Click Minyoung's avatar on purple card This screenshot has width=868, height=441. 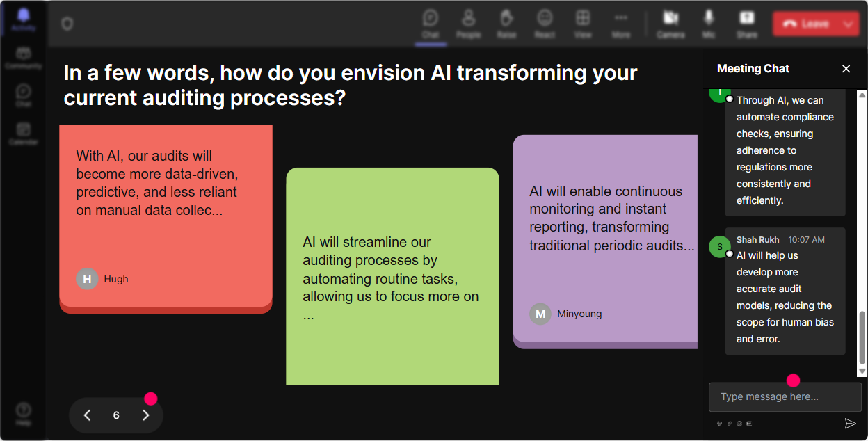(540, 314)
